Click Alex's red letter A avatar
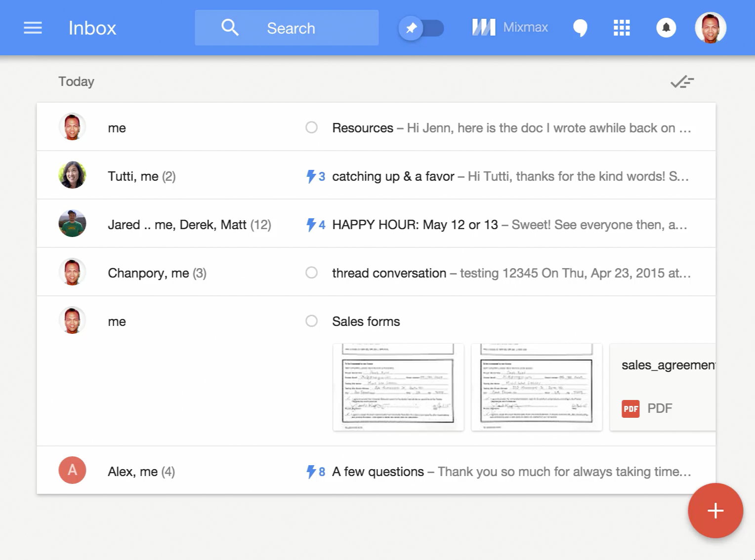Viewport: 755px width, 560px height. [72, 470]
